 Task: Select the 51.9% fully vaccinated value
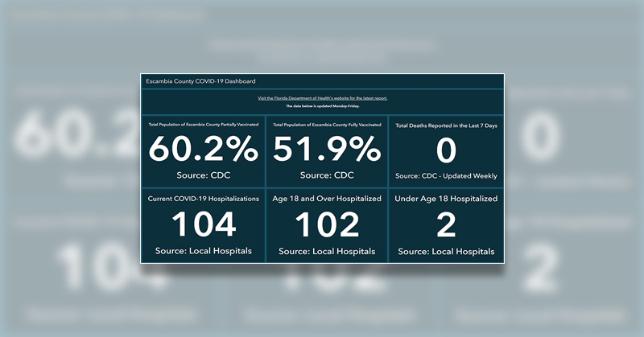point(327,150)
